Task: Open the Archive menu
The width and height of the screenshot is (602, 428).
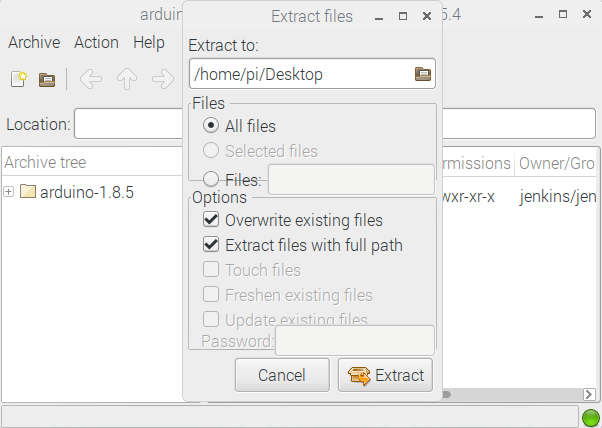Action: pyautogui.click(x=34, y=42)
